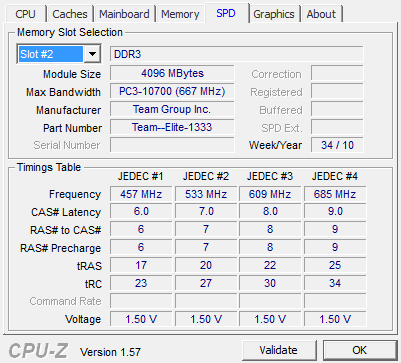The height and width of the screenshot is (363, 401).
Task: Click the JEDEC #1 column header
Action: coord(141,176)
